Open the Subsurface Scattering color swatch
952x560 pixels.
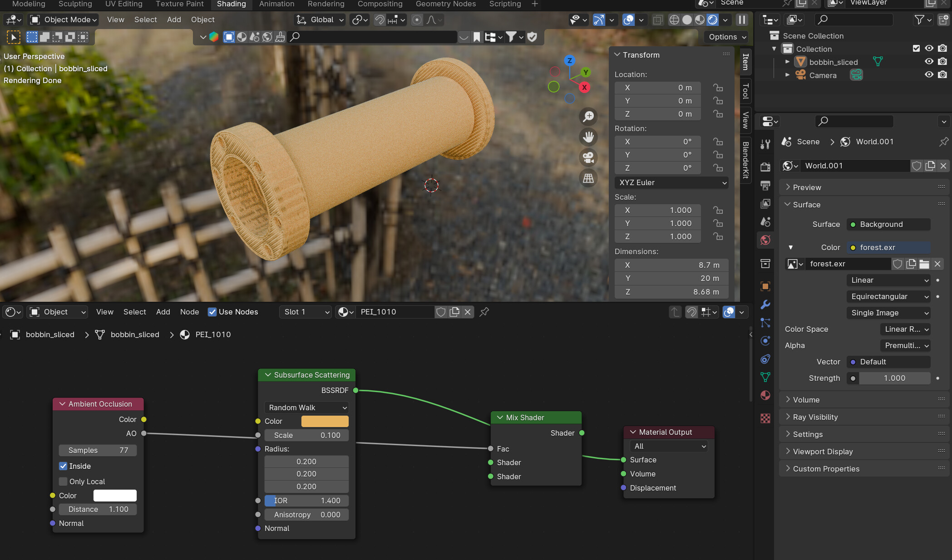click(325, 421)
